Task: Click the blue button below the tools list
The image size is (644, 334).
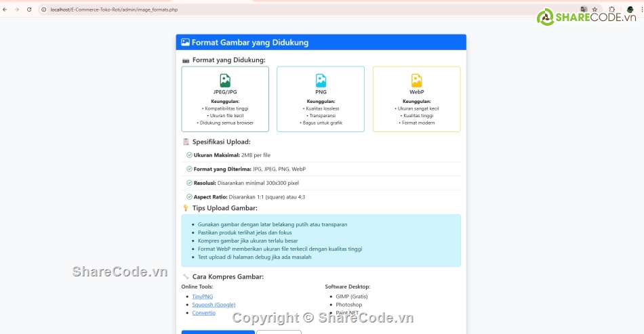Action: coord(218,332)
